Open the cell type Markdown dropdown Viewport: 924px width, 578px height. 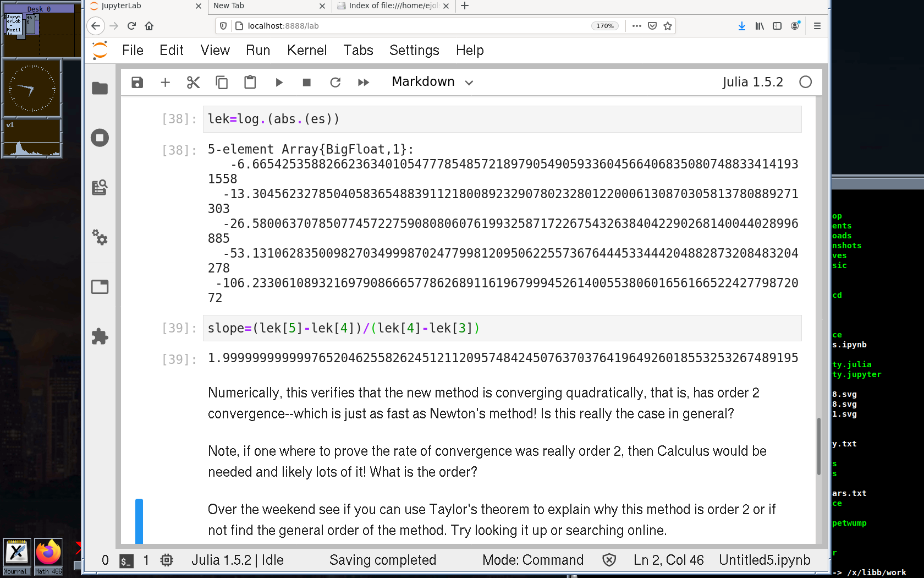pyautogui.click(x=432, y=82)
